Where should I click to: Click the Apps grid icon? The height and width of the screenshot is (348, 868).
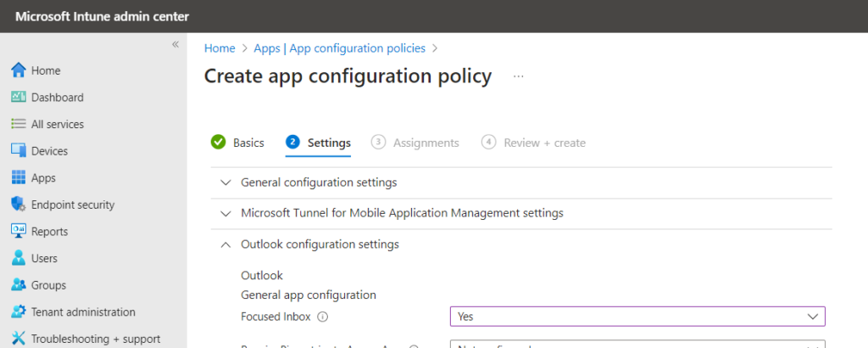click(19, 178)
